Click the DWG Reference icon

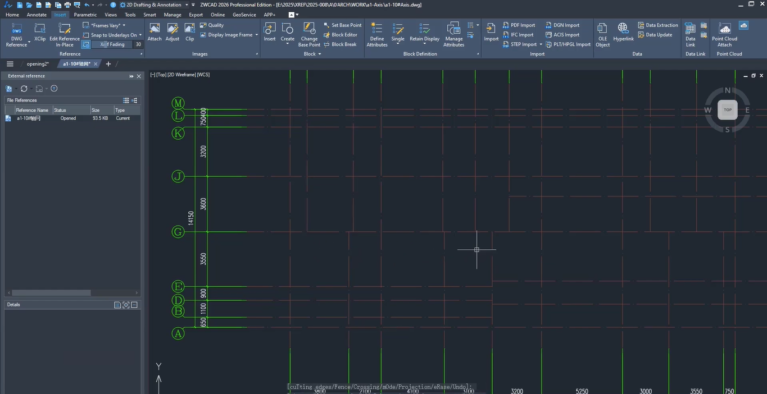[x=17, y=29]
